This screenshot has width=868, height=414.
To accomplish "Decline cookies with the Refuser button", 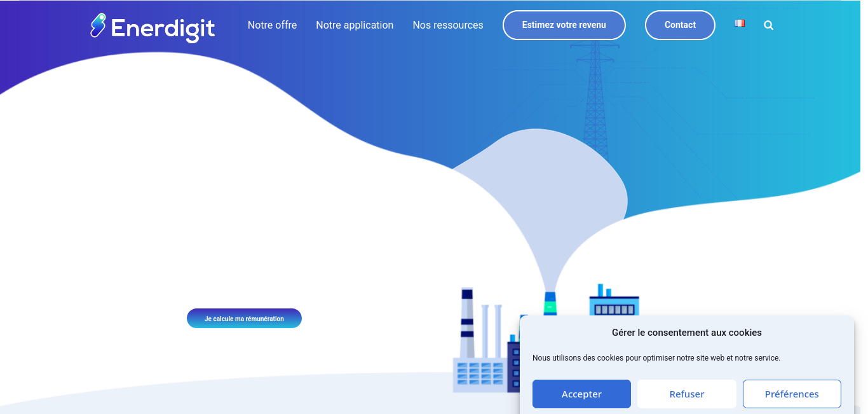I will [x=686, y=394].
